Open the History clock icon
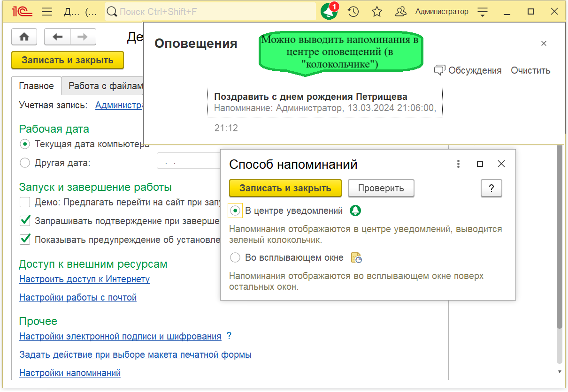Screen dimensions: 568x392 (x=353, y=12)
